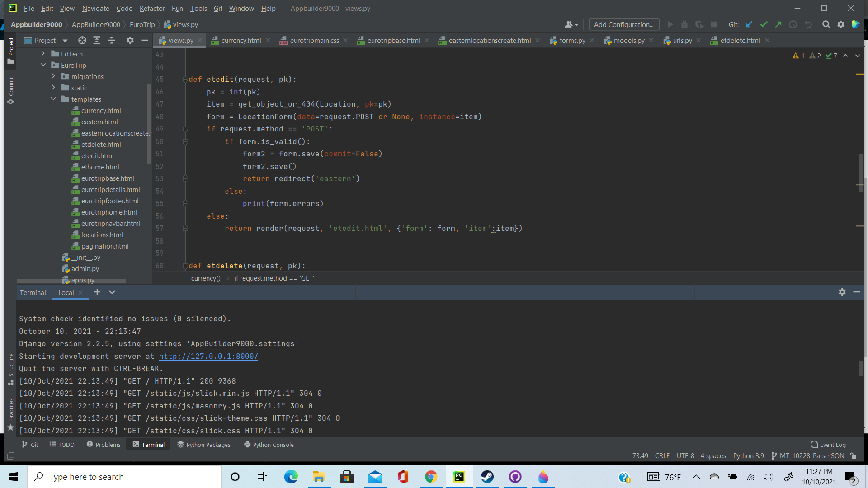Viewport: 868px width, 488px height.
Task: Add a new terminal session with plus
Action: (97, 292)
